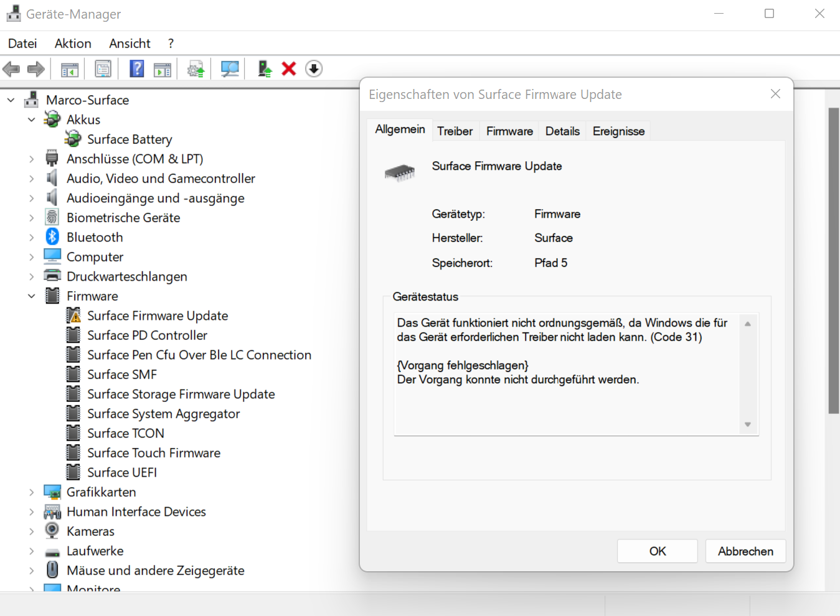The height and width of the screenshot is (616, 840).
Task: Expand Biometrische Geräte category
Action: (32, 218)
